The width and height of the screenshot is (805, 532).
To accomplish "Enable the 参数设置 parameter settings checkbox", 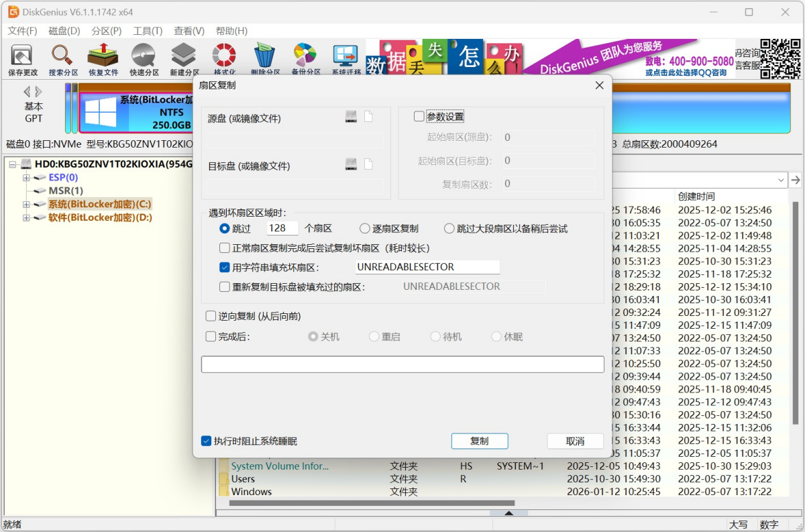I will tap(419, 117).
